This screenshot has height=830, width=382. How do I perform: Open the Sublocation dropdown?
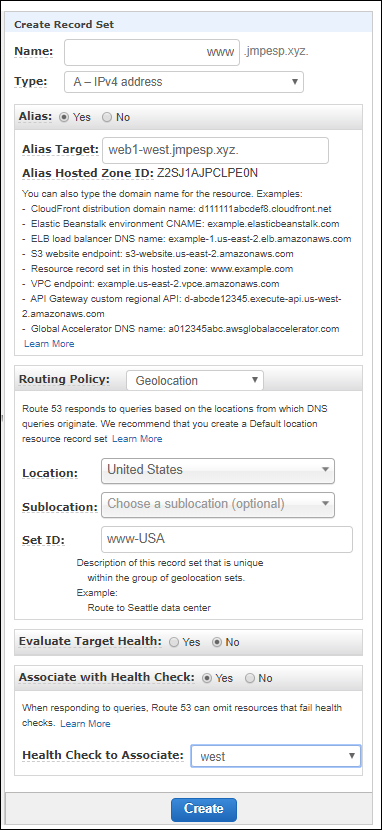[217, 504]
